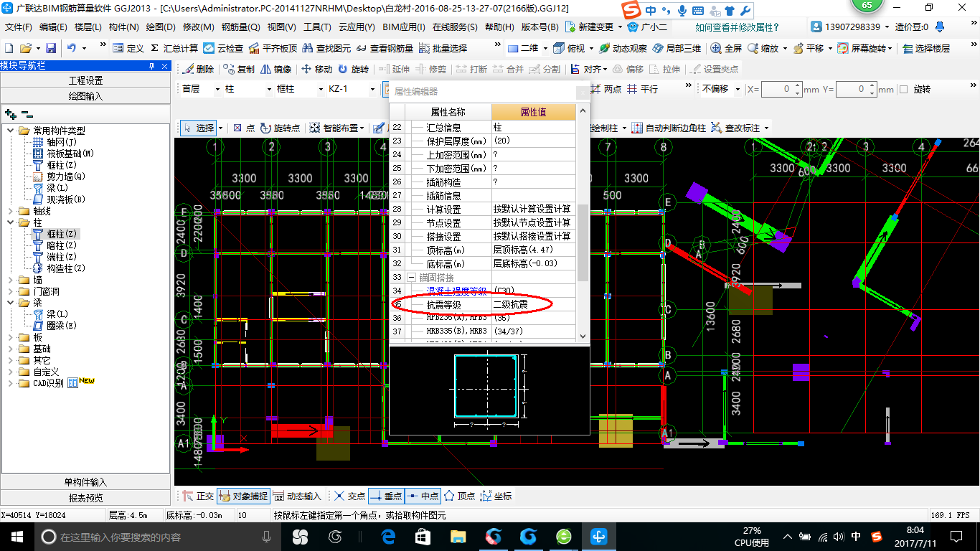Toggle 动态输入 dynamic input
The width and height of the screenshot is (980, 551).
click(298, 496)
